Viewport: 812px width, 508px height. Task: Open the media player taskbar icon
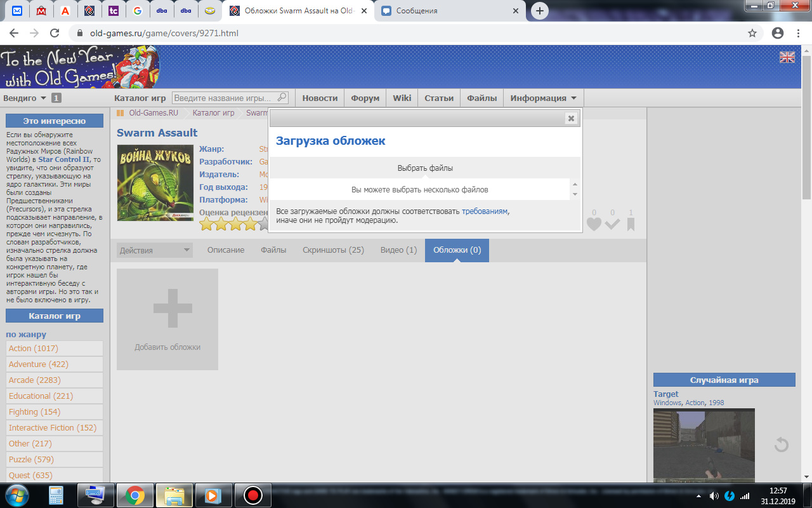[214, 495]
